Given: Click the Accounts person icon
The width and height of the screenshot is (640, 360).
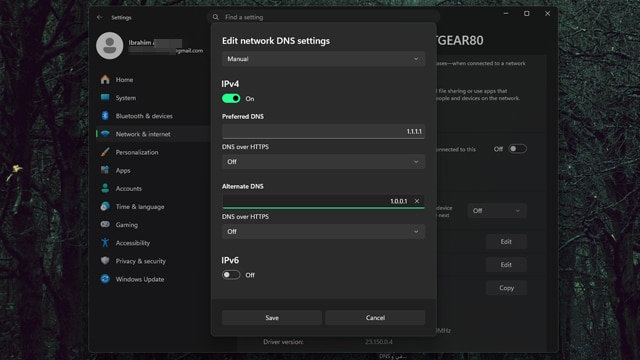Looking at the screenshot, I should tap(105, 188).
